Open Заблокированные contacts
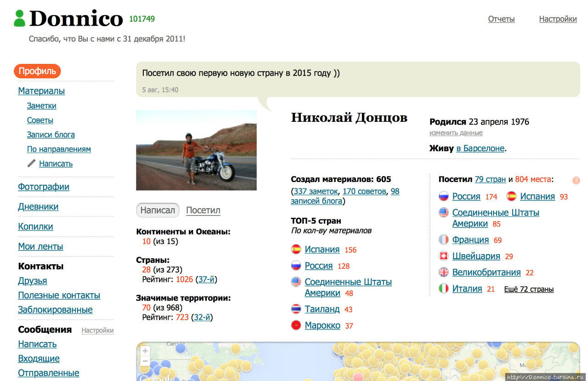This screenshot has width=588, height=381. coord(55,310)
